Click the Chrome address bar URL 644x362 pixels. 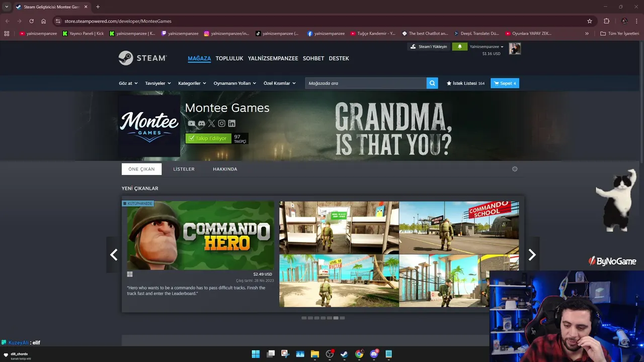[118, 21]
